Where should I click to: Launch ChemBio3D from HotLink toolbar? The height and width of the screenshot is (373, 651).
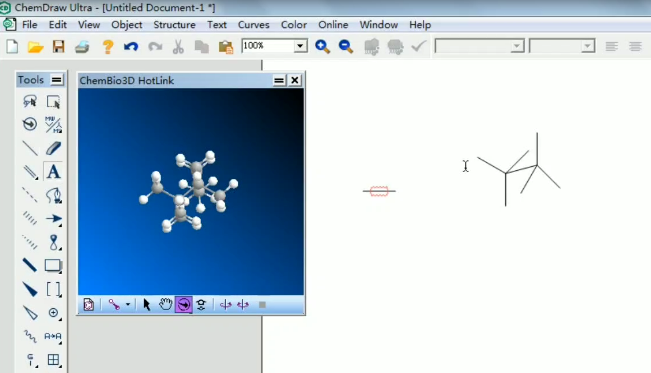click(x=89, y=304)
